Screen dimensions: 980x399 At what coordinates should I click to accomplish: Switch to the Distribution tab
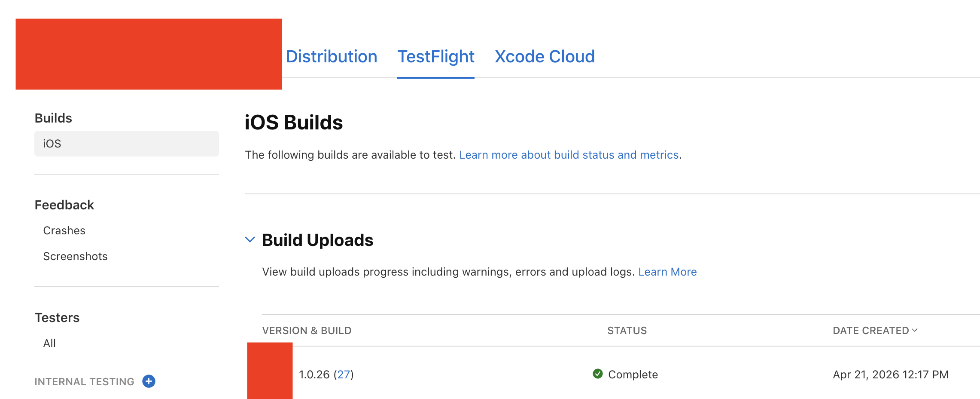331,57
